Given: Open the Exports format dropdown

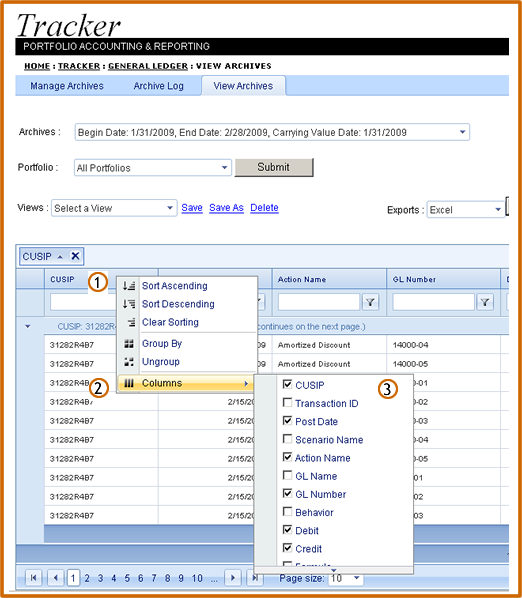Looking at the screenshot, I should [x=498, y=209].
